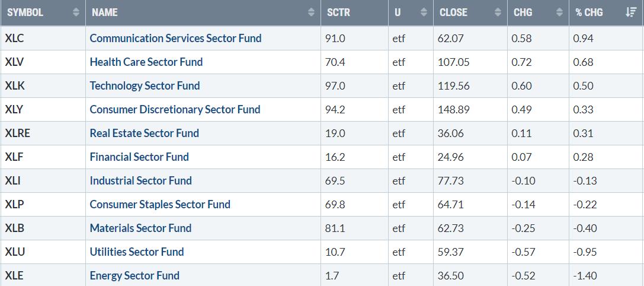Open Industrial Sector Fund link

[x=140, y=180]
